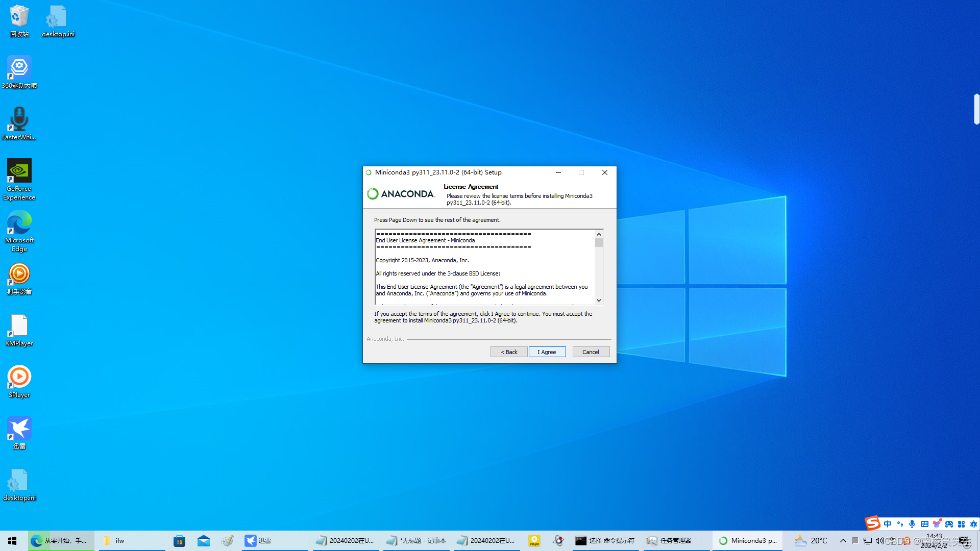The height and width of the screenshot is (551, 980).
Task: Click the volume speaker tray icon
Action: [879, 541]
